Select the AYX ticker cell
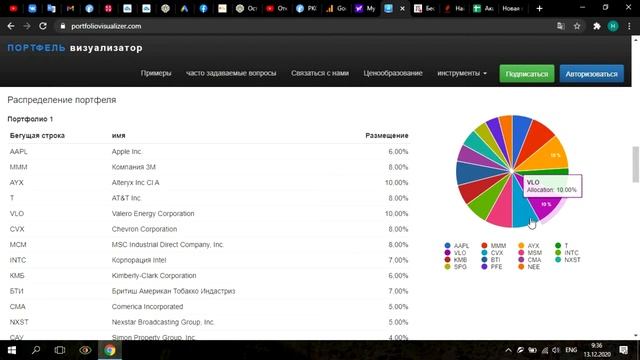 point(17,182)
